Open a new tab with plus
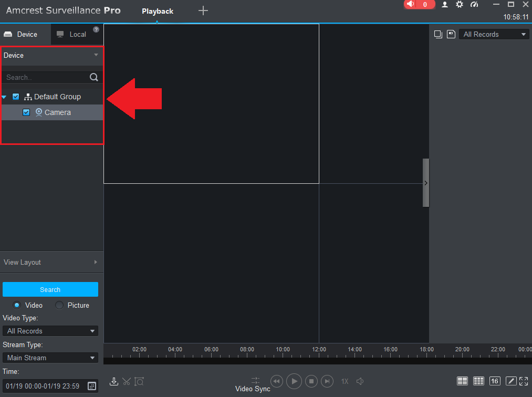The height and width of the screenshot is (397, 532). [203, 11]
